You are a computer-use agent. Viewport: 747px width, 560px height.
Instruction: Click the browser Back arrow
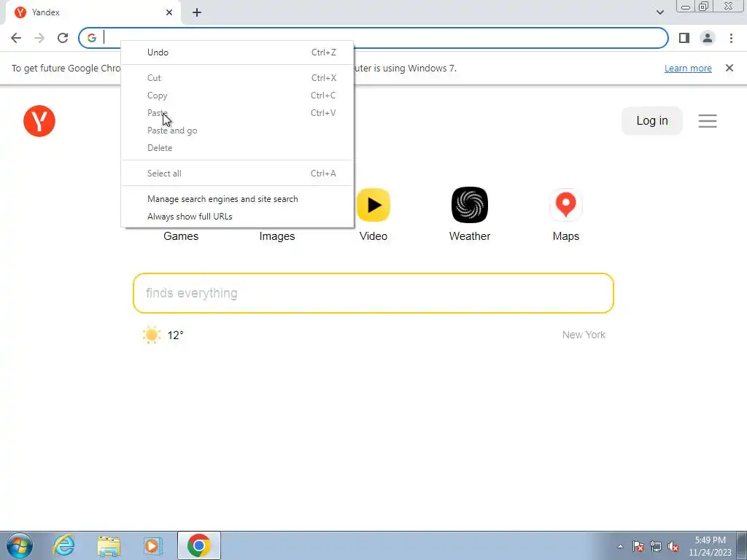pyautogui.click(x=16, y=38)
